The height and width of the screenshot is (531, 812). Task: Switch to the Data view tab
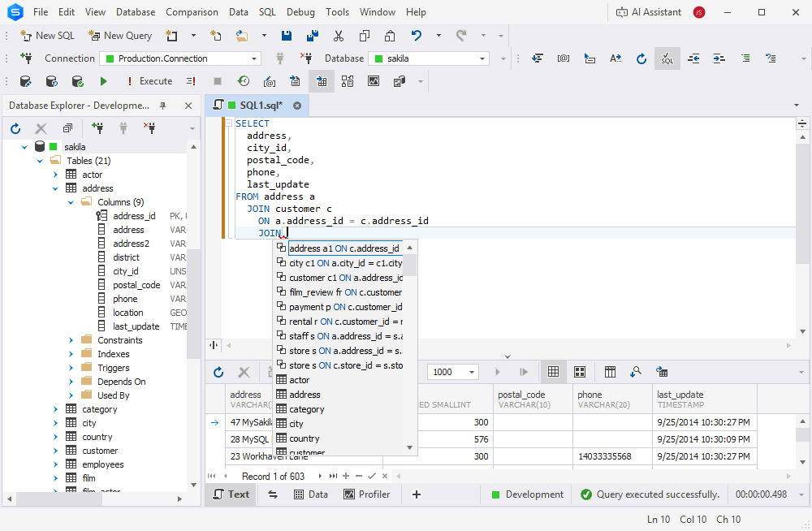point(311,494)
